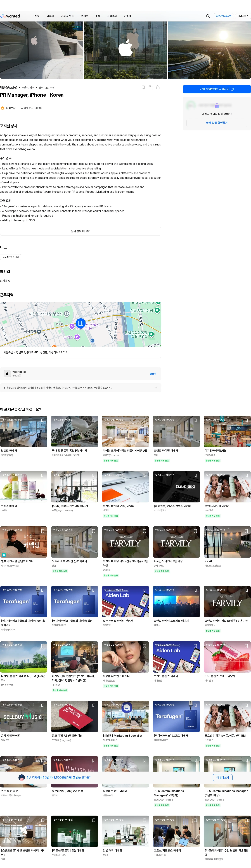Bookmark the 브랜드 마케터 (RN1) card
This screenshot has width=251, height=868.
tap(42, 420)
